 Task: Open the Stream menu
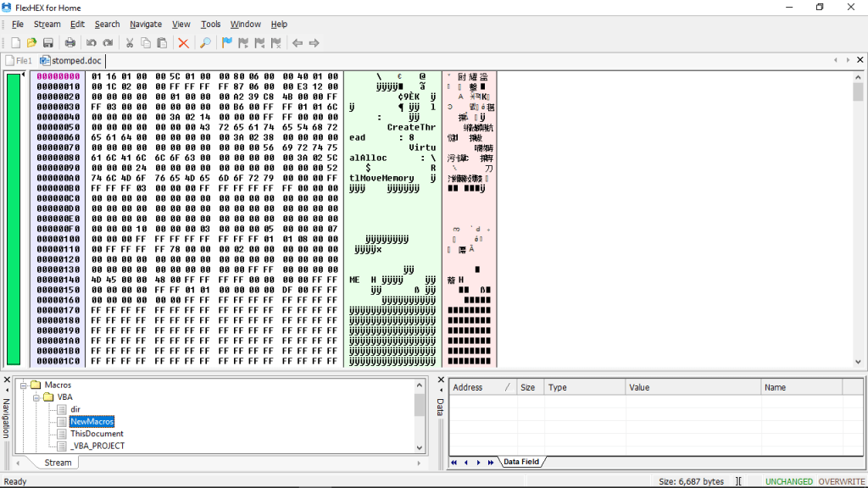(47, 25)
